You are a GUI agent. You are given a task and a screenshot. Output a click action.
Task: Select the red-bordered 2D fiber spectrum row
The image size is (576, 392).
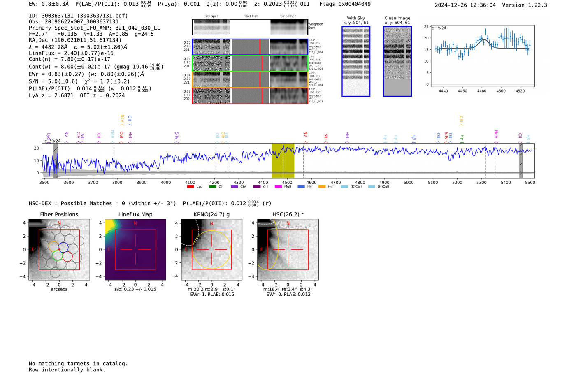pos(250,95)
